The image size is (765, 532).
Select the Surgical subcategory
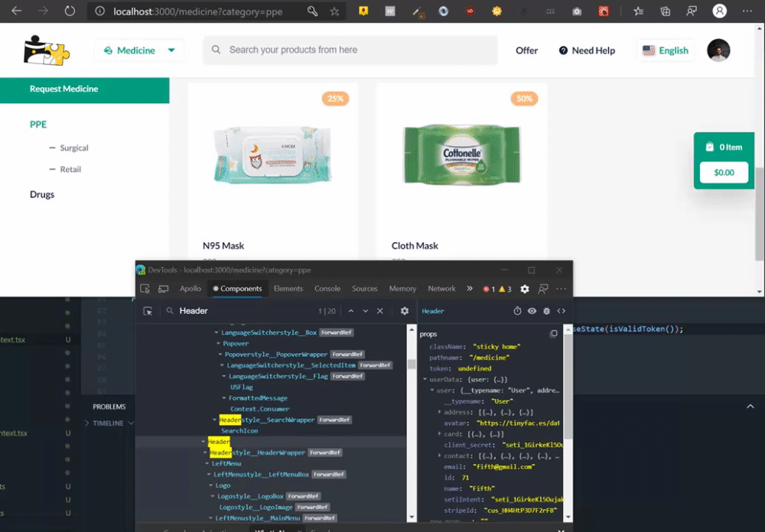click(x=73, y=148)
